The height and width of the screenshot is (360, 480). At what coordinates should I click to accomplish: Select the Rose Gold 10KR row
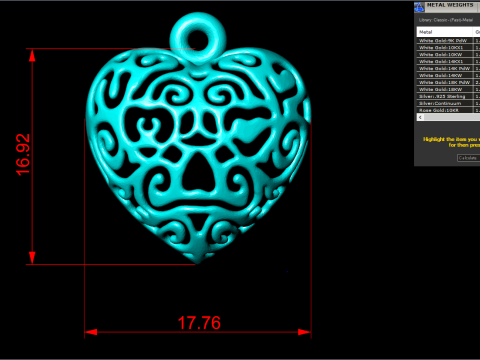pyautogui.click(x=448, y=110)
